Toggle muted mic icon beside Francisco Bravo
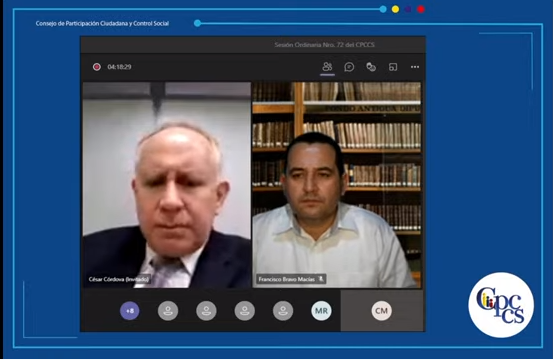This screenshot has width=553, height=360. 321,279
